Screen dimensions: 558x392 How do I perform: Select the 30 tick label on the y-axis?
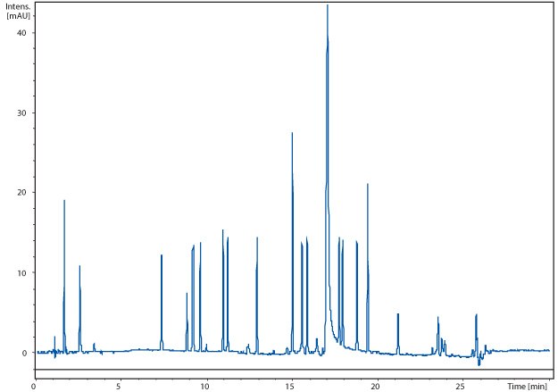click(22, 113)
